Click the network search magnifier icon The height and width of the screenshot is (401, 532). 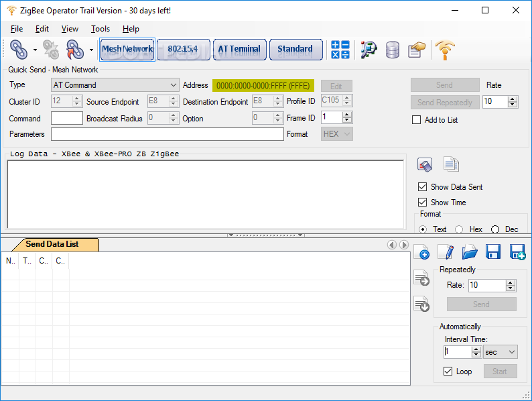369,50
